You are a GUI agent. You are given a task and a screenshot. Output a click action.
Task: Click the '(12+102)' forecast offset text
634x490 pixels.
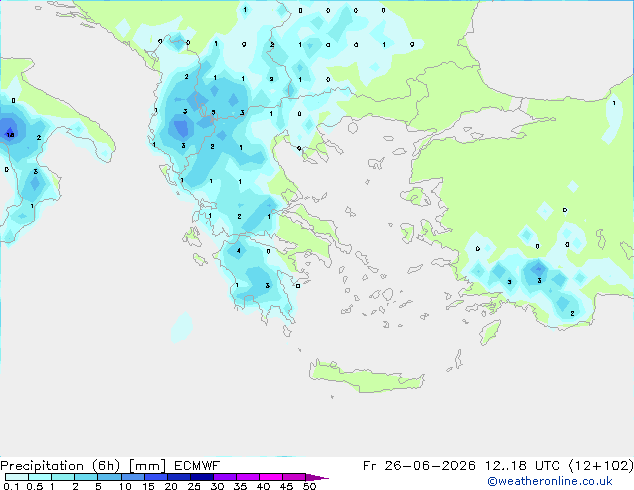(x=601, y=466)
